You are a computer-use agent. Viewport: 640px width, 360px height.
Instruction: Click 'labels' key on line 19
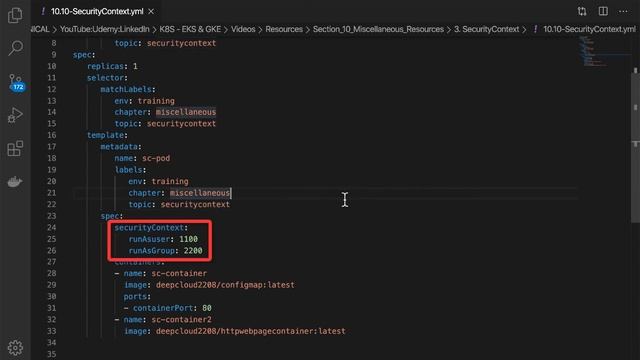[x=128, y=170]
